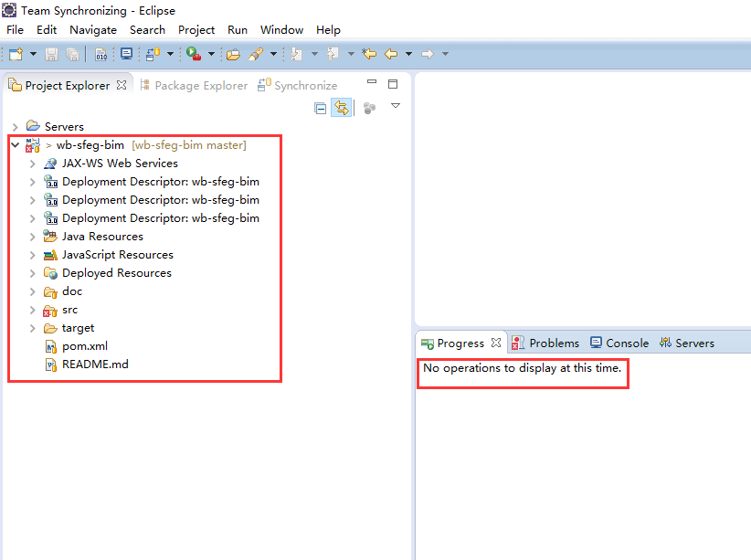Screen dimensions: 751x560
Task: Open the Forward history dropdown arrow
Action: tap(445, 54)
